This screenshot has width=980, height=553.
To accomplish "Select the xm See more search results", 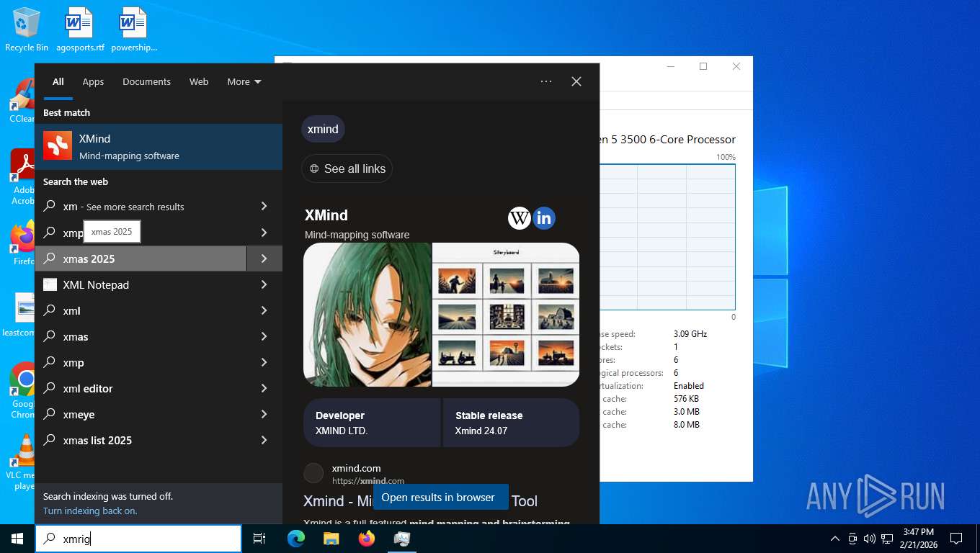I will (141, 207).
